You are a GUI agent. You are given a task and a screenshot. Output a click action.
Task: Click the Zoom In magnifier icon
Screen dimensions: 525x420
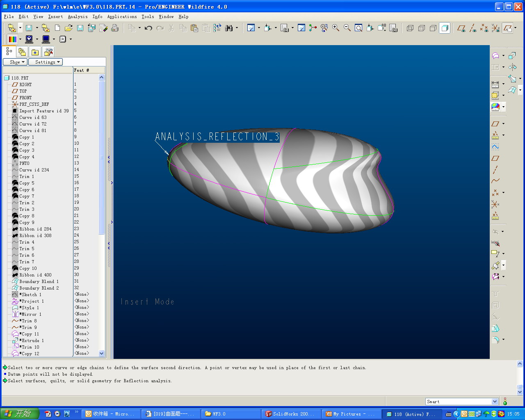pos(336,28)
